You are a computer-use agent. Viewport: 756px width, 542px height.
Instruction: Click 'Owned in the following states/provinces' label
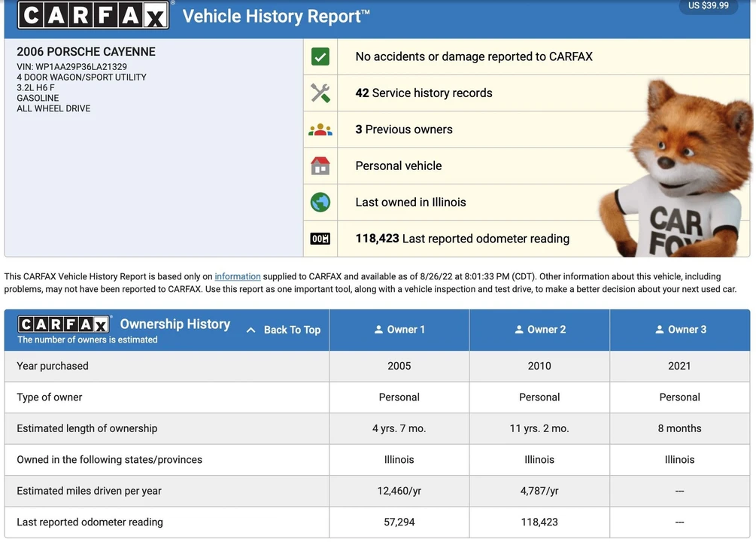[x=109, y=459]
